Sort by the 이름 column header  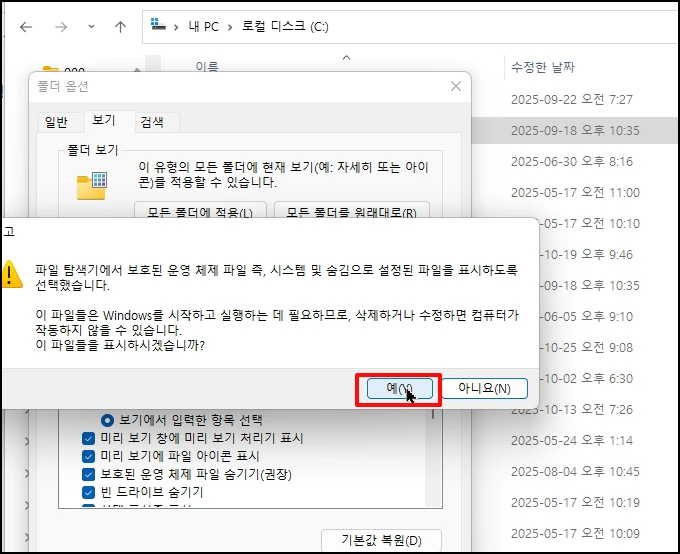[207, 66]
